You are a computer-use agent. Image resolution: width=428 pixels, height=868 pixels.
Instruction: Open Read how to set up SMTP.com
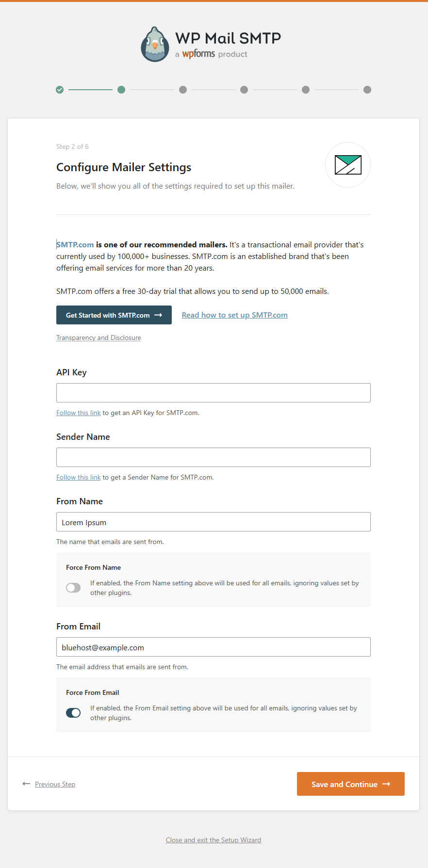pos(234,315)
